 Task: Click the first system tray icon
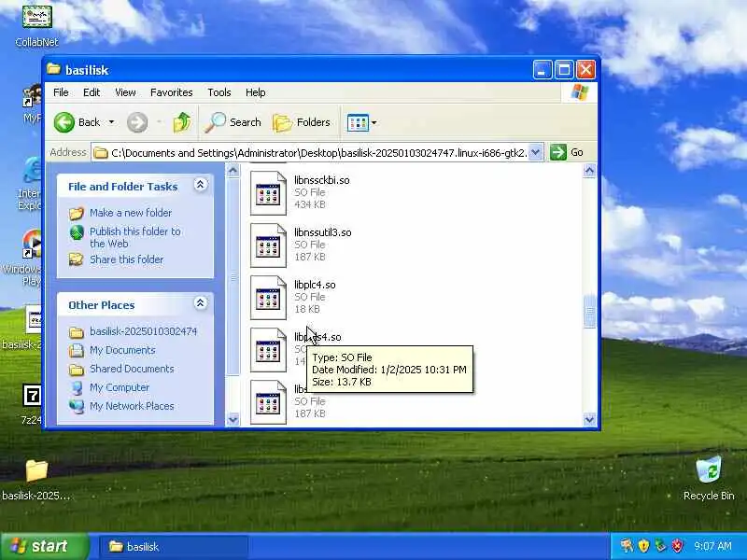click(x=627, y=546)
